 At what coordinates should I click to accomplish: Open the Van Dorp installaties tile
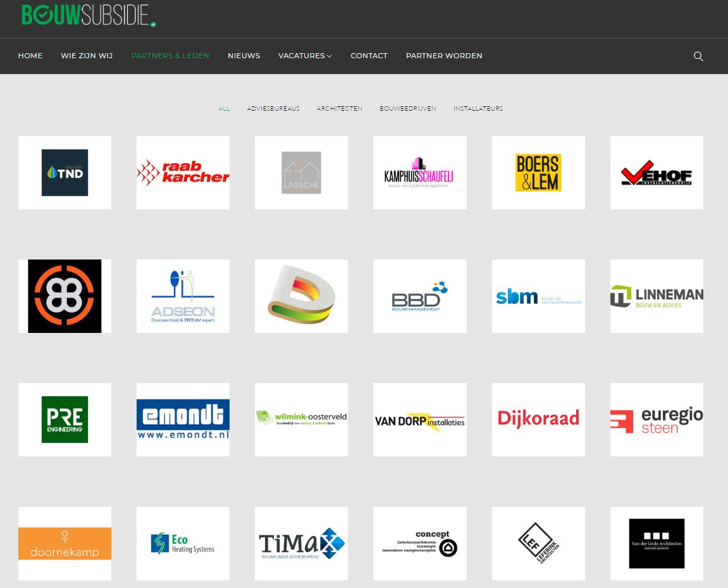(419, 420)
